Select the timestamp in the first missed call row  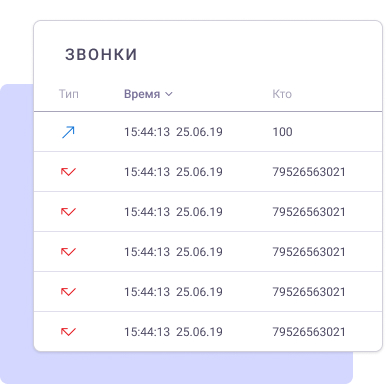pos(173,172)
